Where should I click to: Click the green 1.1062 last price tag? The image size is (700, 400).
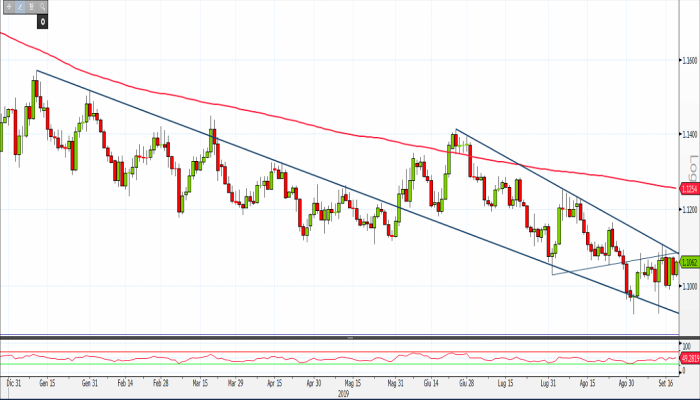pyautogui.click(x=690, y=263)
